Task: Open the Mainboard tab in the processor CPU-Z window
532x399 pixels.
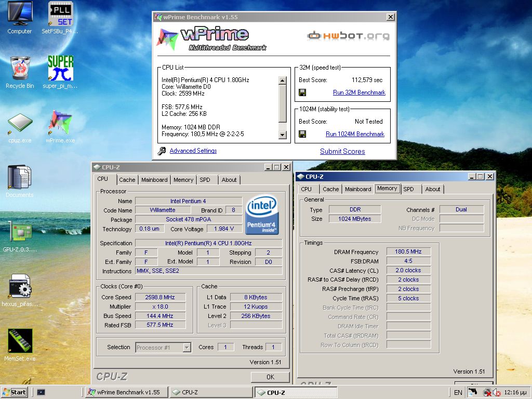Action: [154, 180]
